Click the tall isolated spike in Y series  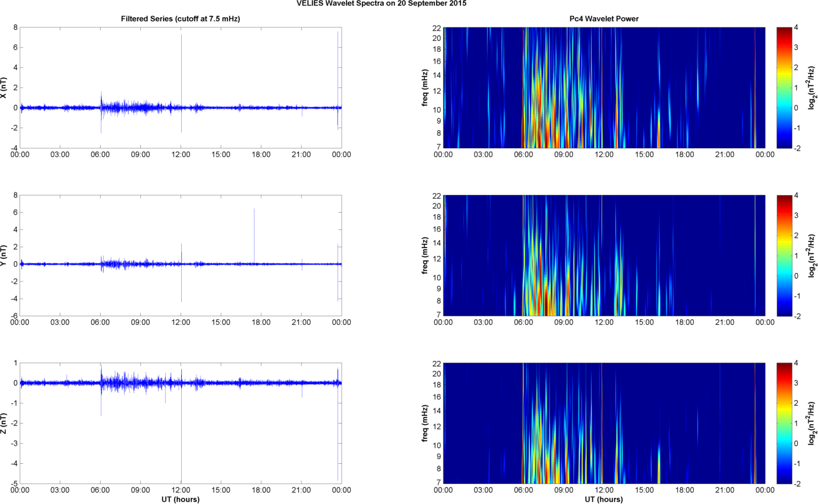254,232
